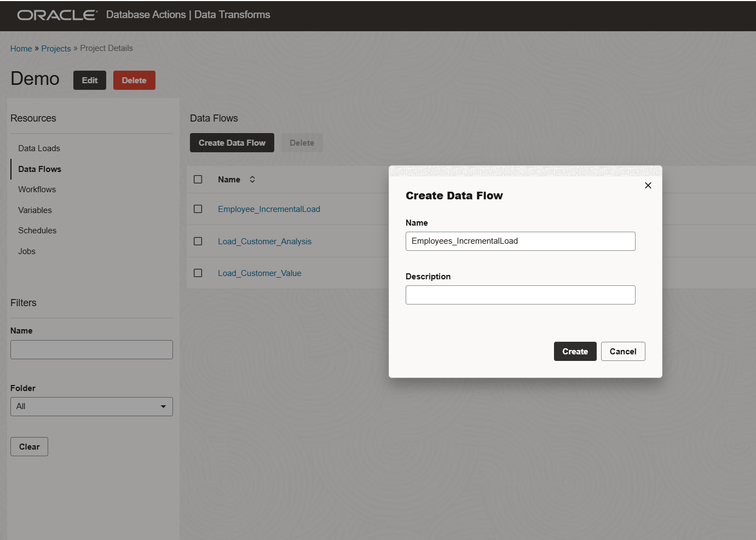Tick the select-all checkbox in table header
Viewport: 756px width, 540px height.
click(198, 180)
